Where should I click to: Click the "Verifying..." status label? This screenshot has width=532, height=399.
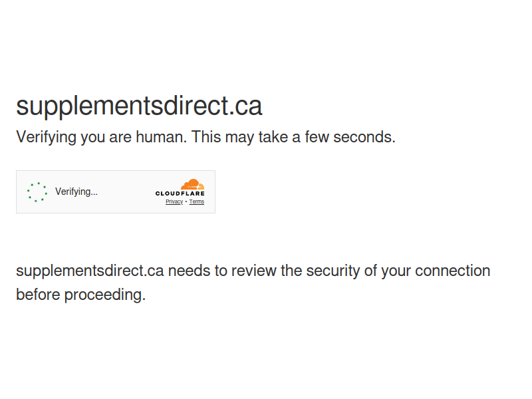(x=76, y=192)
